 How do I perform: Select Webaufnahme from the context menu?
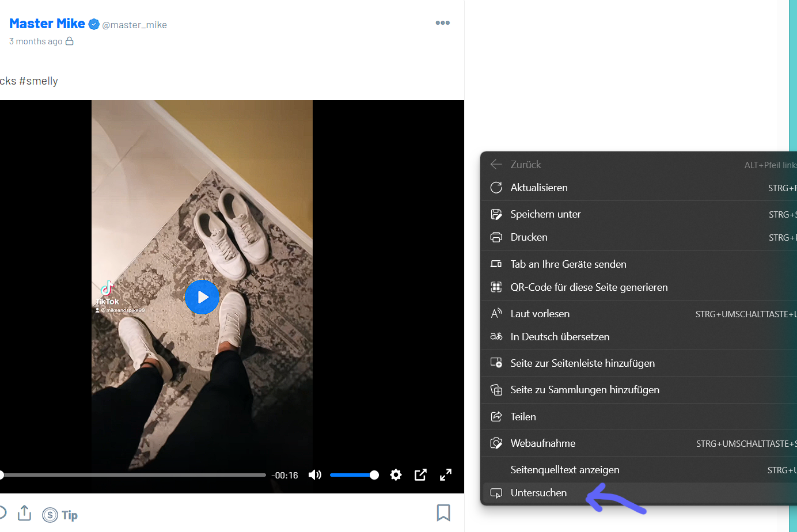542,443
